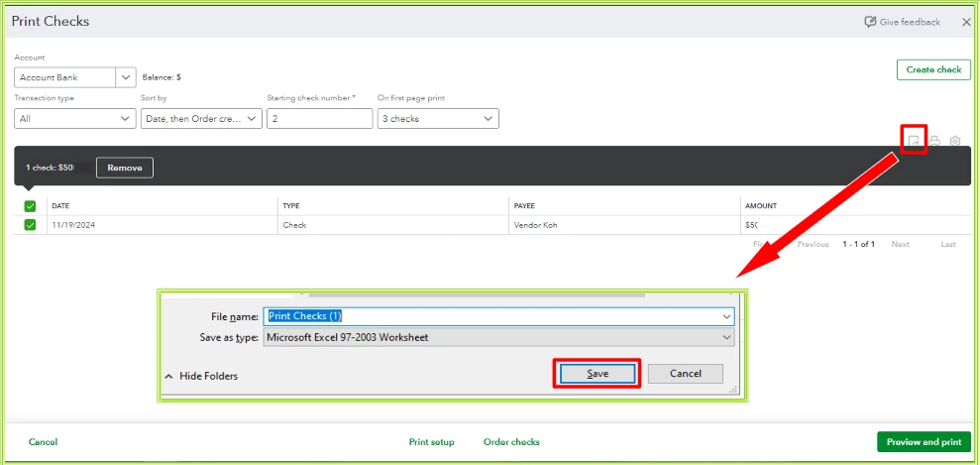Click the Preview and print button

click(924, 442)
